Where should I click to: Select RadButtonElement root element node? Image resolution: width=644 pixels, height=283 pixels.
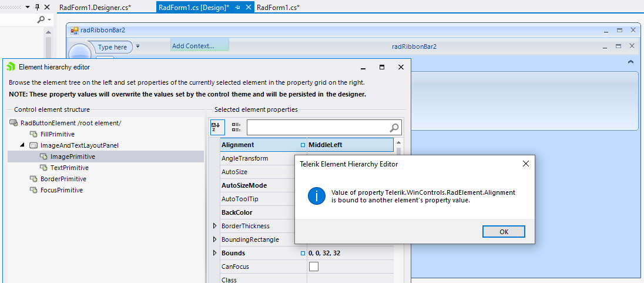[x=71, y=123]
